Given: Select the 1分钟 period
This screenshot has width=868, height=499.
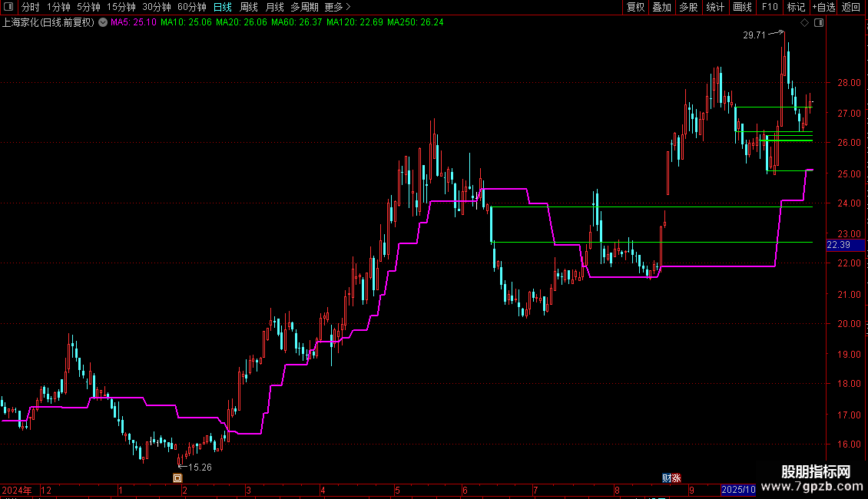Looking at the screenshot, I should pyautogui.click(x=58, y=7).
